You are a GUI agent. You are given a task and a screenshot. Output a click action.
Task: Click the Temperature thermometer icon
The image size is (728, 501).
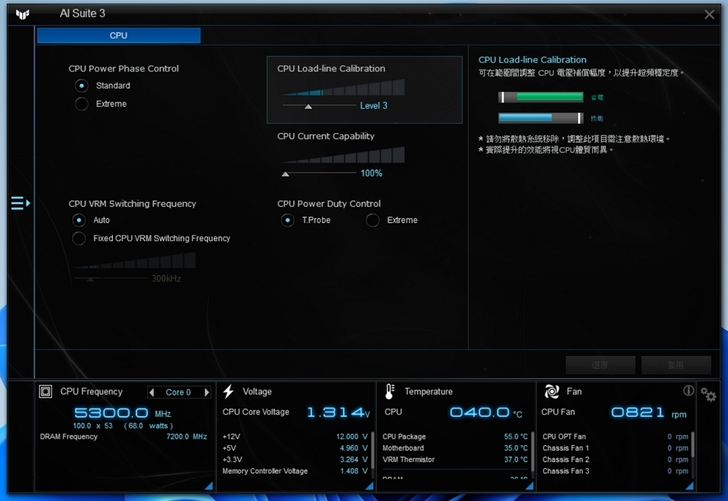point(390,391)
